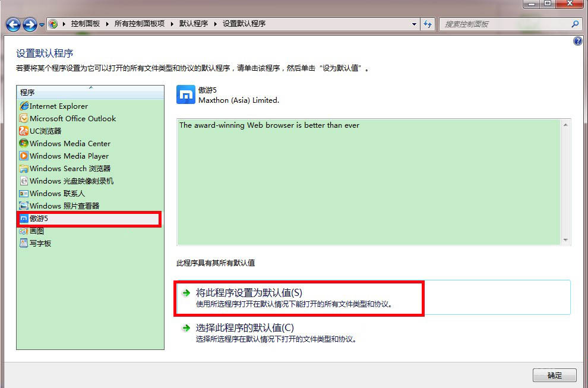Go forward with the blue forward arrow
The height and width of the screenshot is (388, 588).
[x=30, y=25]
